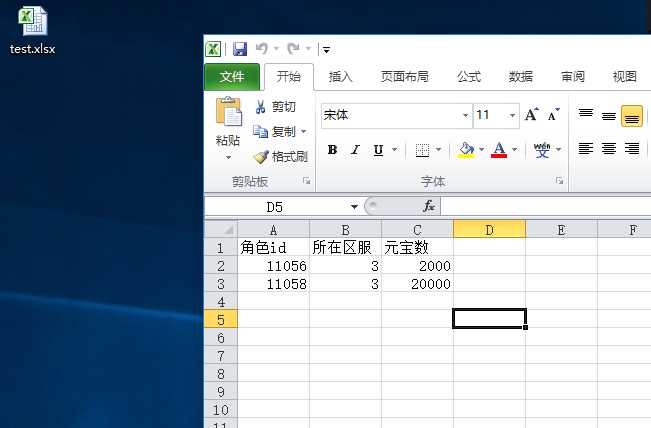Image resolution: width=651 pixels, height=428 pixels.
Task: Select row 4 header
Action: point(221,302)
